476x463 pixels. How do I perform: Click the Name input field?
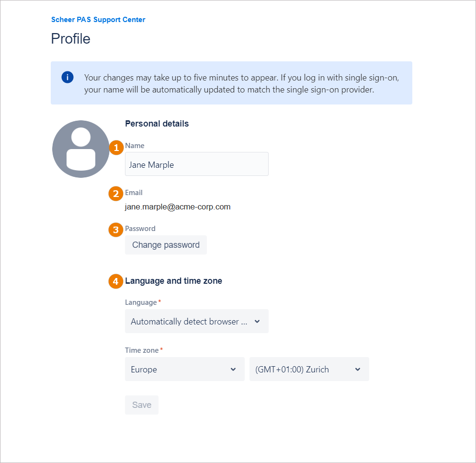[x=196, y=164]
